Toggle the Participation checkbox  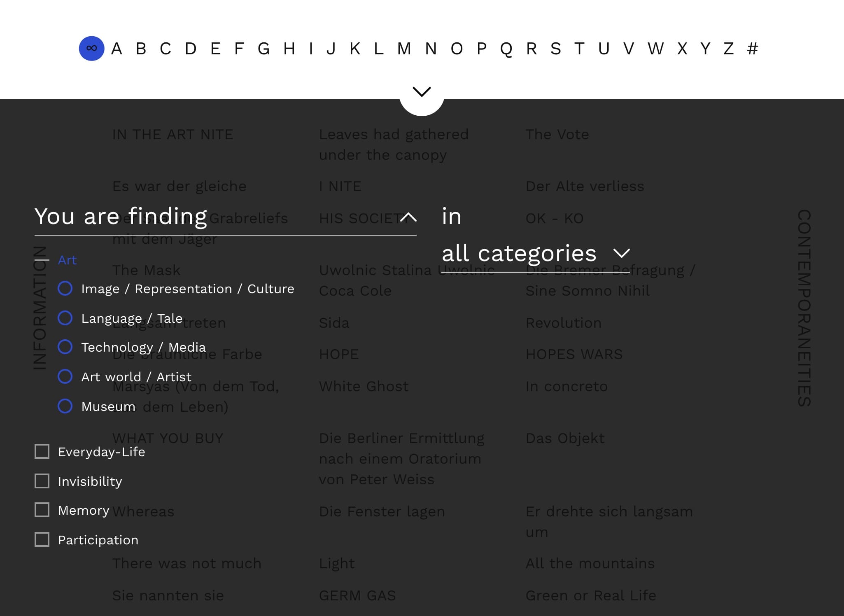tap(42, 540)
